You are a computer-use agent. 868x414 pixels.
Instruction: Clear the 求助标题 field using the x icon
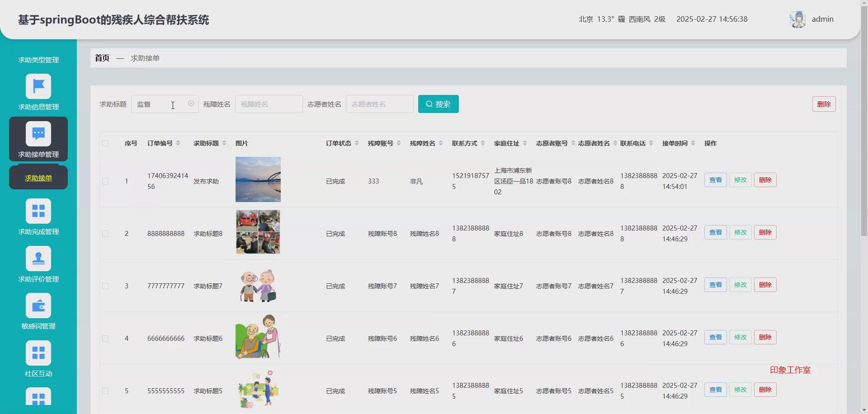pos(190,103)
